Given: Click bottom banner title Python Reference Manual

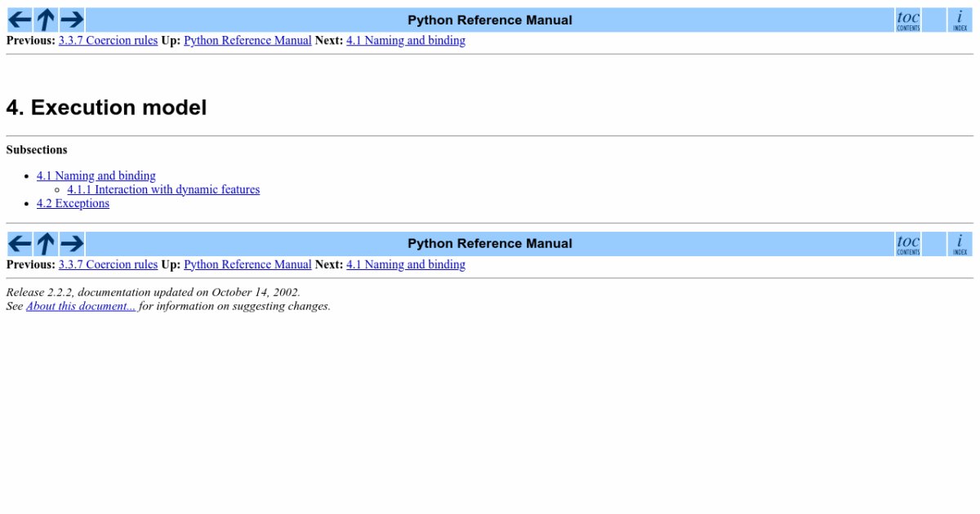Looking at the screenshot, I should click(490, 243).
